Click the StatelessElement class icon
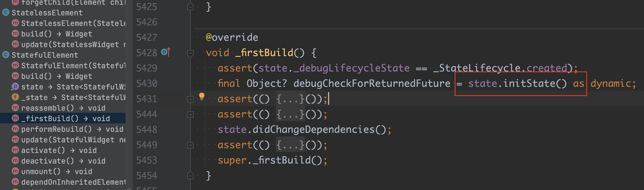Screen dimensions: 644x190 click(x=6, y=12)
